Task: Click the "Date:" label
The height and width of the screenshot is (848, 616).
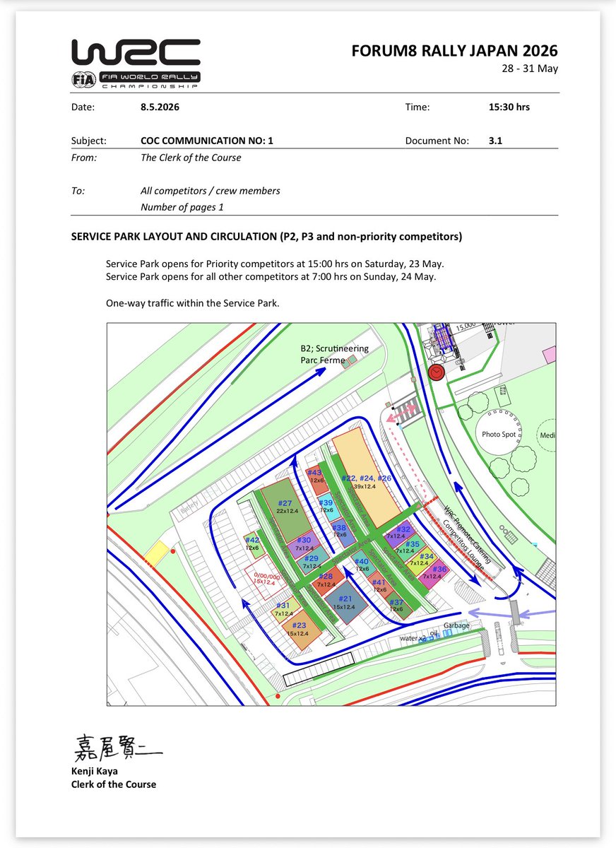Action: 83,107
